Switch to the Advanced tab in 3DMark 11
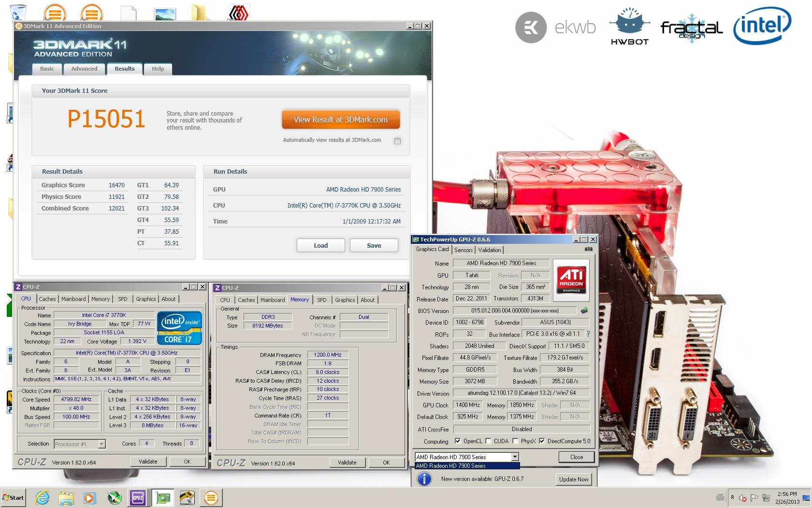812x508 pixels. (84, 69)
